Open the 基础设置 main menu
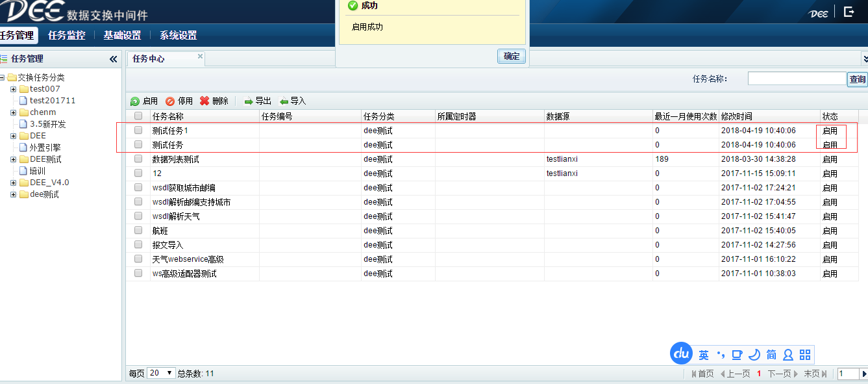This screenshot has width=868, height=384. tap(122, 35)
